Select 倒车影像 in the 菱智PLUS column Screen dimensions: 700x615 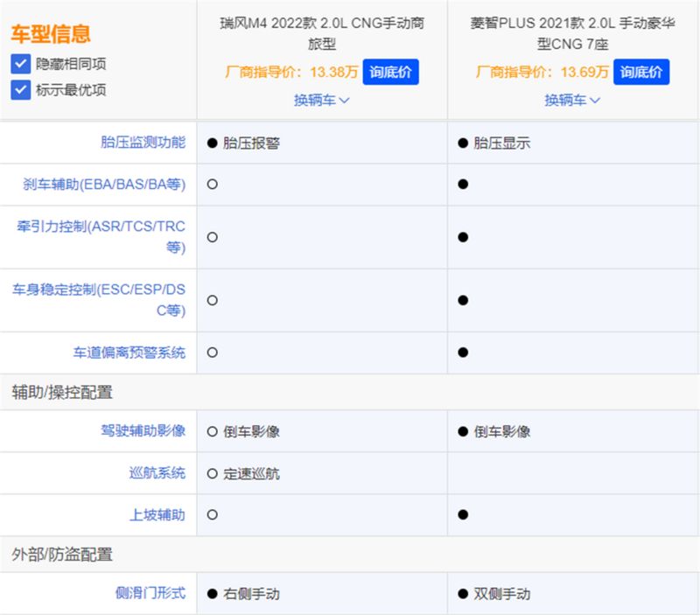[501, 431]
